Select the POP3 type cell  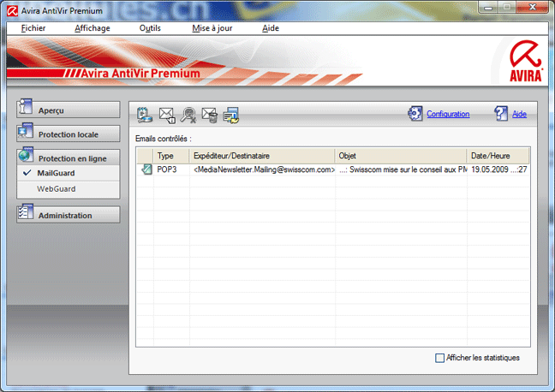pyautogui.click(x=167, y=169)
